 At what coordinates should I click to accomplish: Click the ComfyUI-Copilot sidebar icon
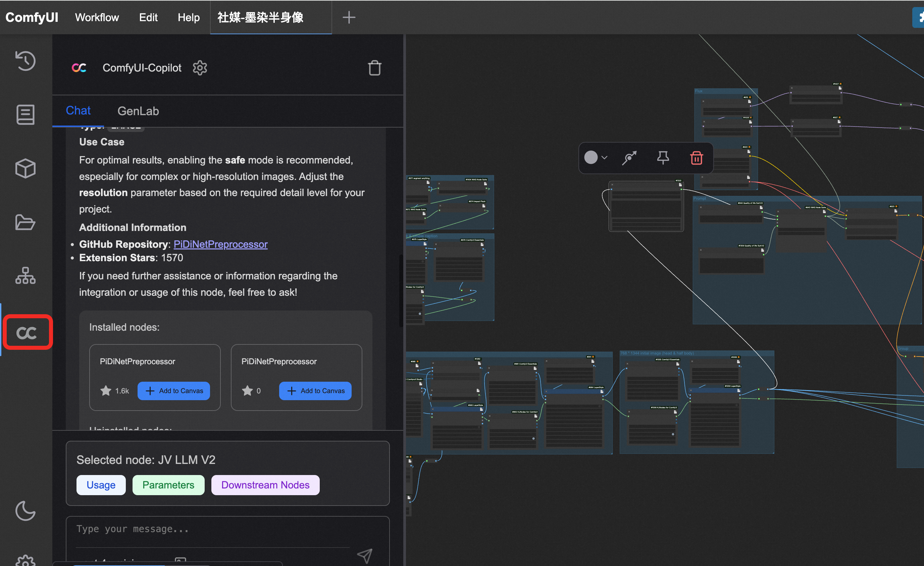[27, 333]
